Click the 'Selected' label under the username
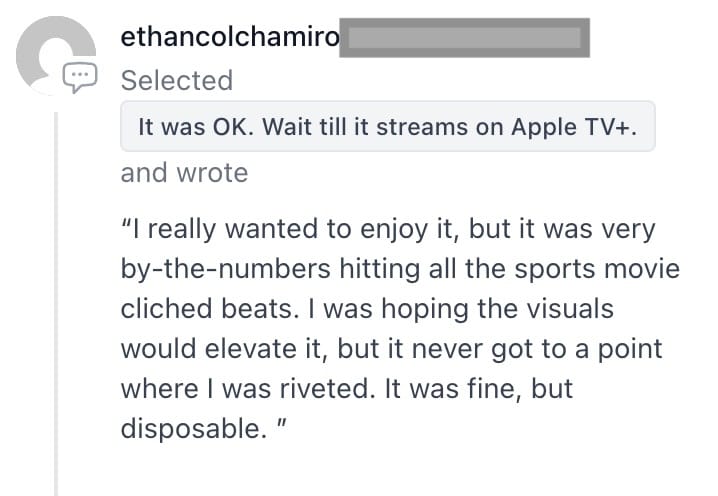 coord(176,80)
